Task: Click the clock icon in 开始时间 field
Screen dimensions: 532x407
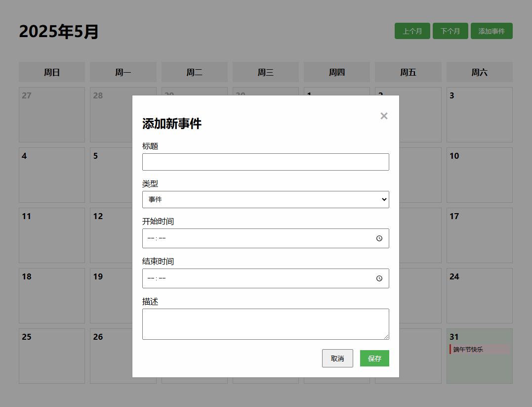Action: pos(379,238)
